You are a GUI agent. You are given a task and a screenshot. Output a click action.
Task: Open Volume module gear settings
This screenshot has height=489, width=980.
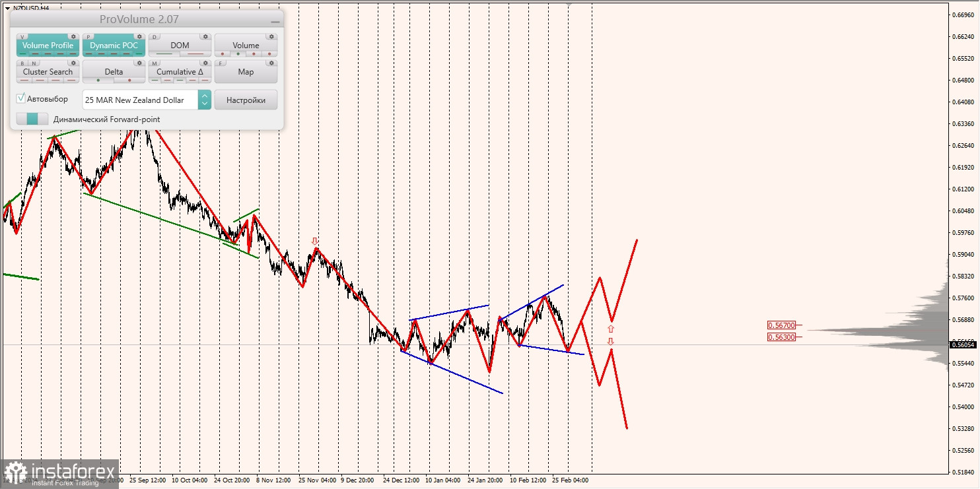(x=271, y=36)
